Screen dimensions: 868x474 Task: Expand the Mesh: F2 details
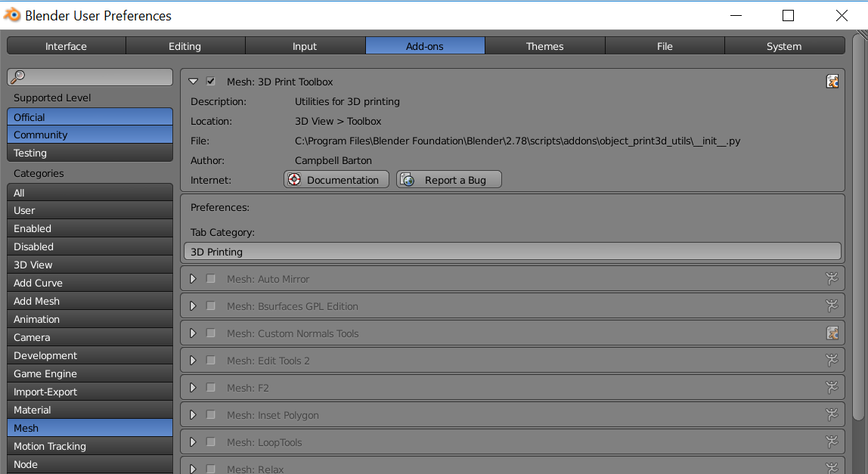[x=194, y=387]
